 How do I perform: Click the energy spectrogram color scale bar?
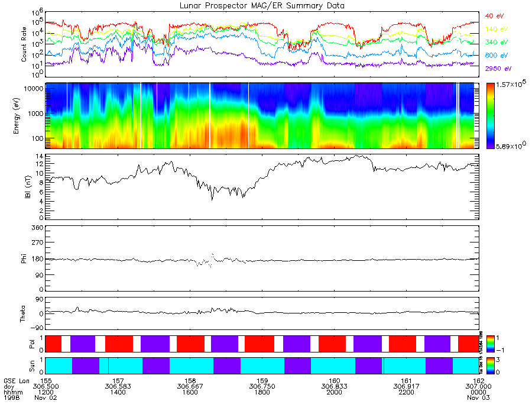[x=490, y=116]
